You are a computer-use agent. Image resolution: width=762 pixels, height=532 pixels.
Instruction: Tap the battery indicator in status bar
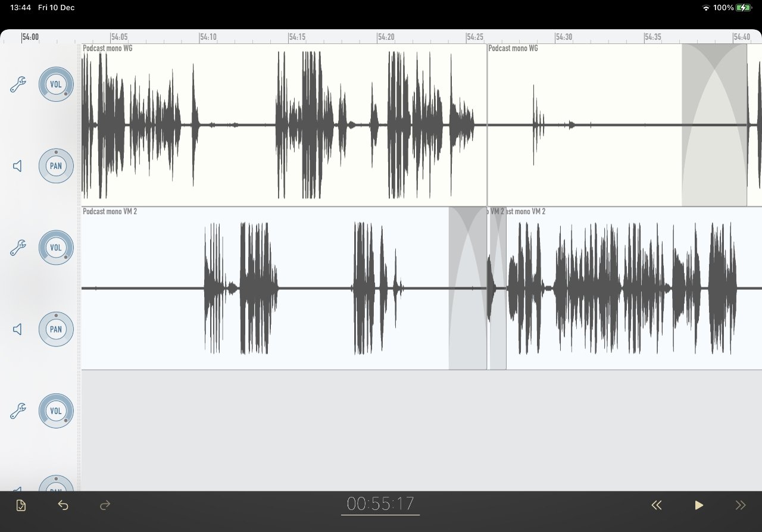pyautogui.click(x=744, y=8)
